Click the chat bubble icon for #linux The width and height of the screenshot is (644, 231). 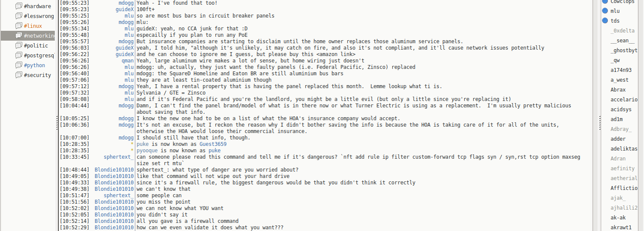[18, 26]
